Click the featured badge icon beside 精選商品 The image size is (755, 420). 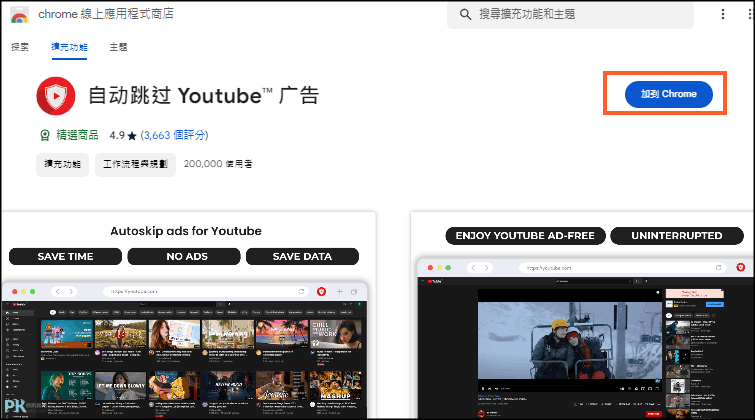pyautogui.click(x=45, y=135)
